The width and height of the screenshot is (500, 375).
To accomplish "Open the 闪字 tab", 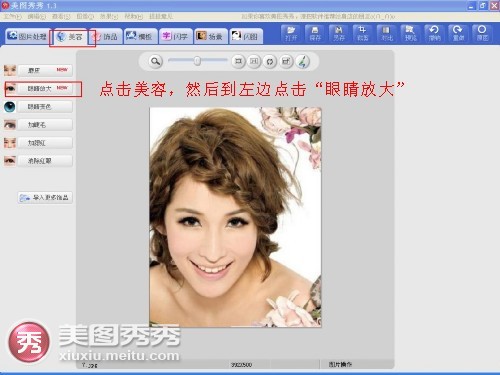I will [176, 36].
